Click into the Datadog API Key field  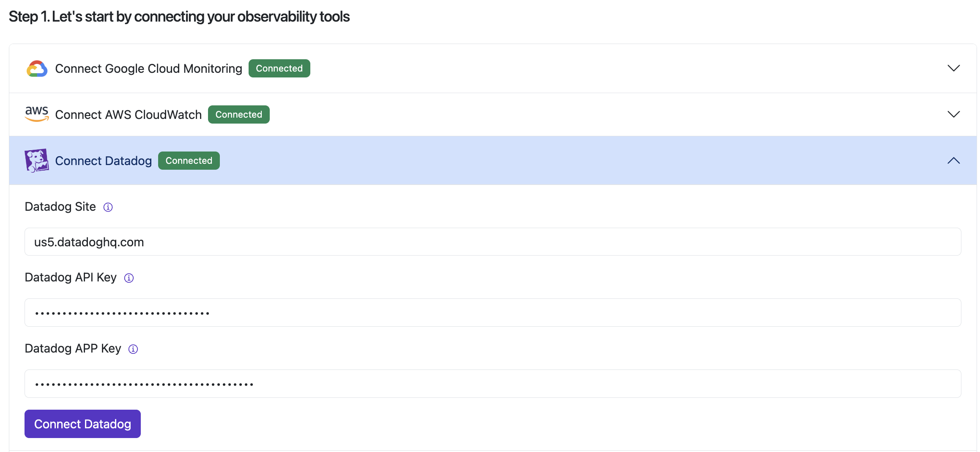pyautogui.click(x=493, y=313)
